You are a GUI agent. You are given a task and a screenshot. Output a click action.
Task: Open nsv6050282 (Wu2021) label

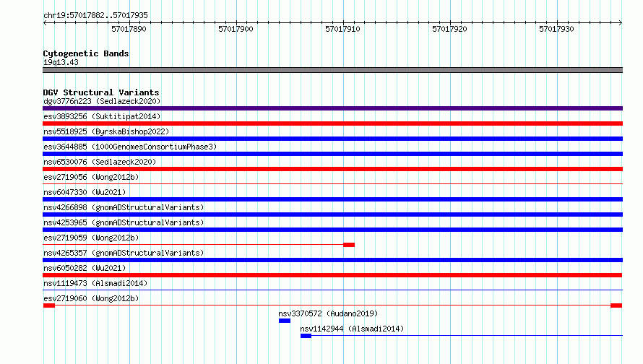[85, 268]
